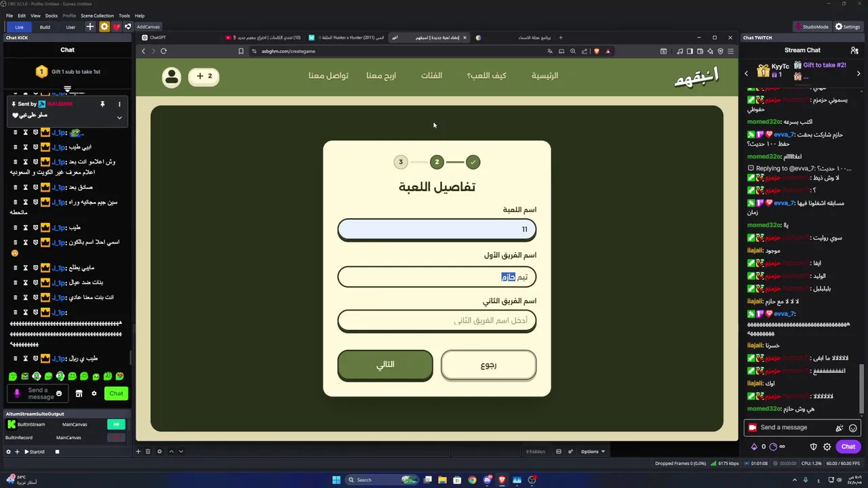The height and width of the screenshot is (488, 868).
Task: Open the Options dropdown below canvas
Action: pos(593,451)
